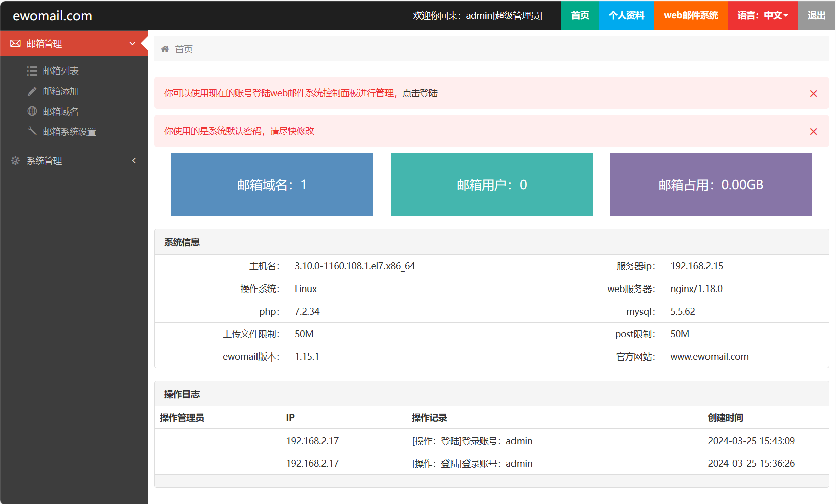Collapse the 邮箱管理 menu chevron

pos(132,44)
